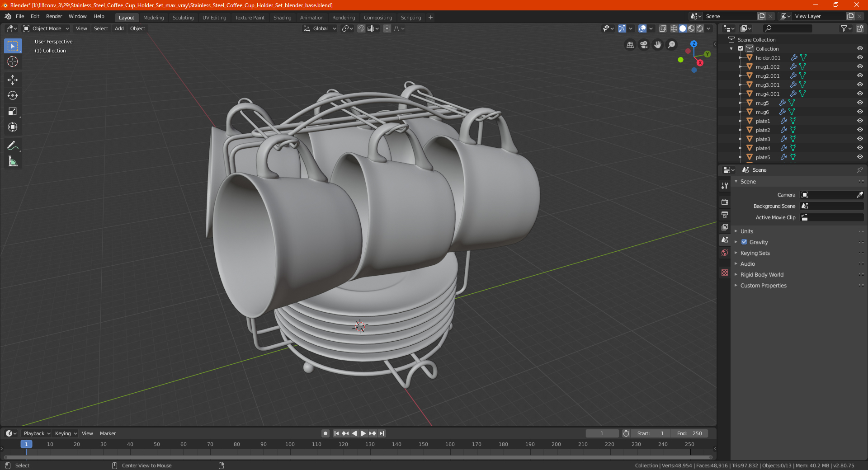
Task: Toggle the Gravity checkbox
Action: coord(744,242)
